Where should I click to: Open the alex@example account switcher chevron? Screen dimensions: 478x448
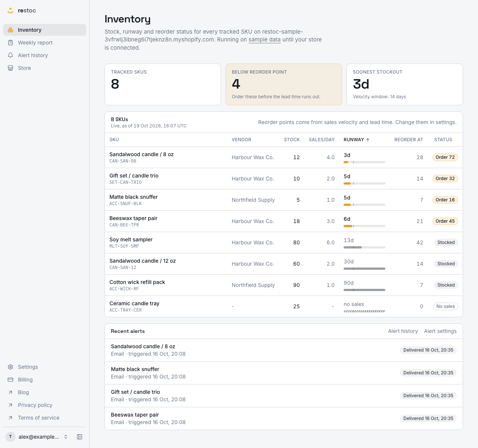[x=66, y=437]
